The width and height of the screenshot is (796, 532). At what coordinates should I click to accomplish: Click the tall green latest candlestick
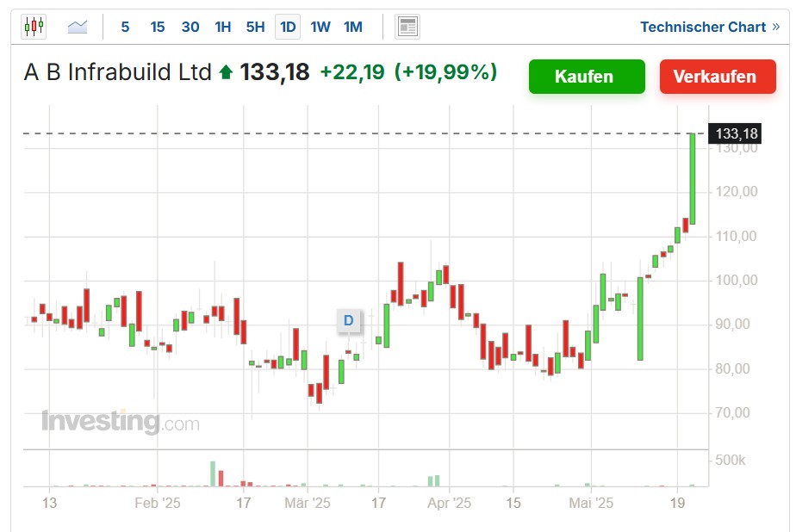pyautogui.click(x=692, y=178)
